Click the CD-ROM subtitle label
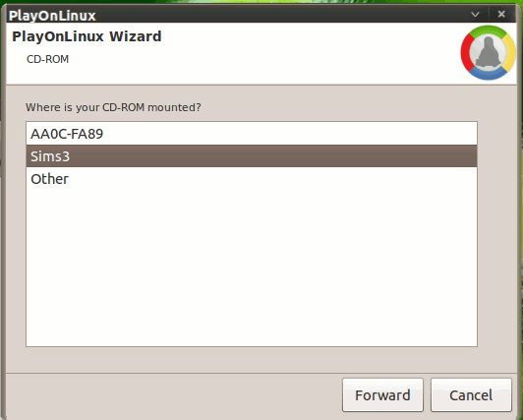The image size is (523, 420). (x=47, y=59)
